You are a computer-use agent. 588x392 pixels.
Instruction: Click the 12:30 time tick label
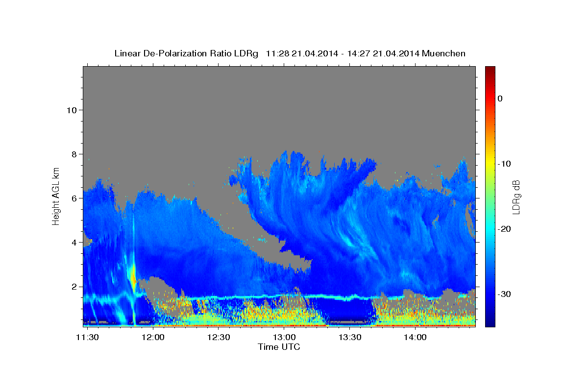(219, 338)
